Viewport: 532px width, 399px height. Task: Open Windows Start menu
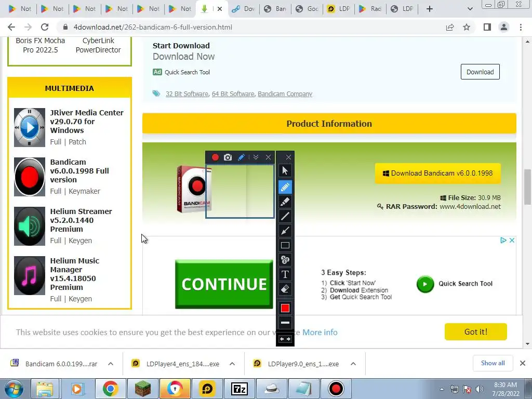14,389
